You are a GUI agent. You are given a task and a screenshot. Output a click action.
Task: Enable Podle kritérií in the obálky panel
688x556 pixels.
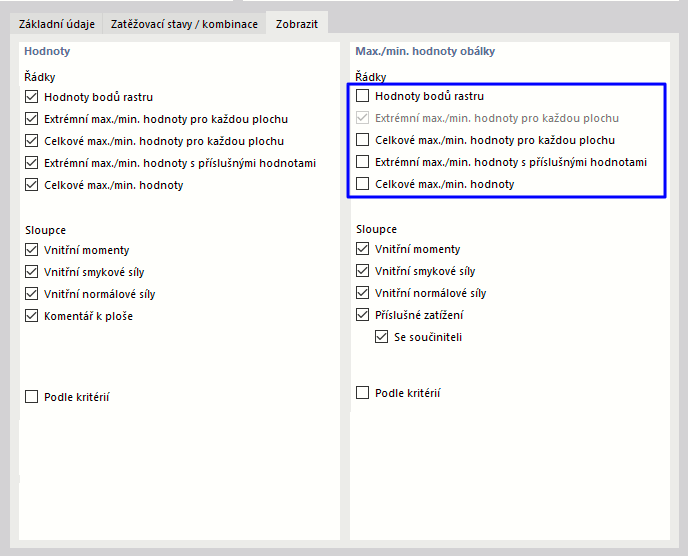tap(363, 393)
